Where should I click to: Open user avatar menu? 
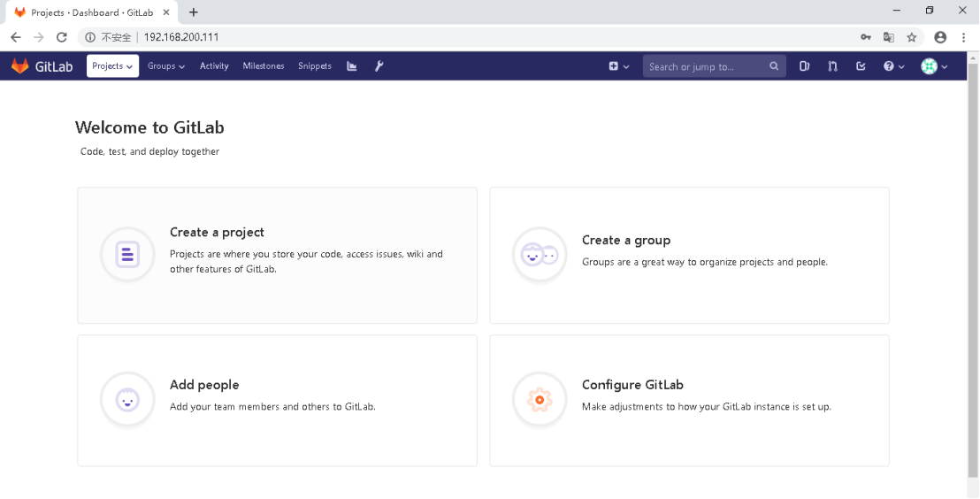point(934,66)
